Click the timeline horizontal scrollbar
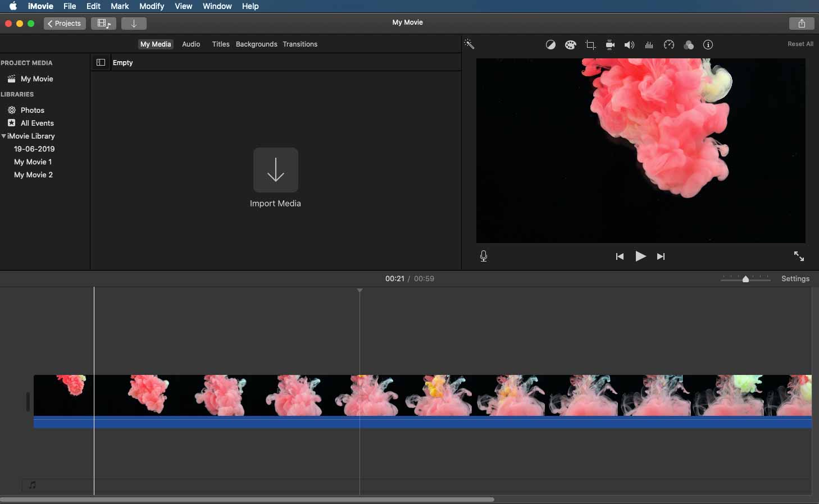Screen dimensions: 819x504 [247, 499]
